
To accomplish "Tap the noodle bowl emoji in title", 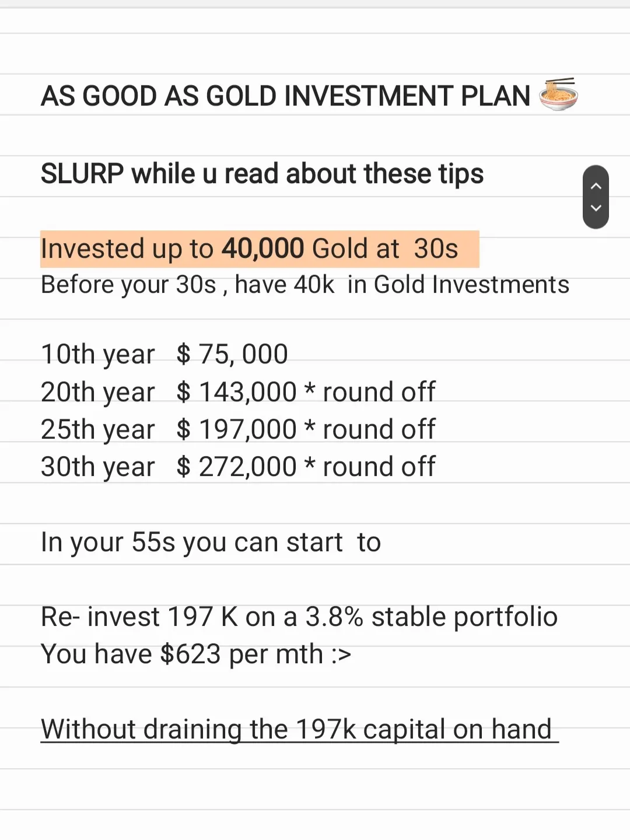I will coord(558,94).
